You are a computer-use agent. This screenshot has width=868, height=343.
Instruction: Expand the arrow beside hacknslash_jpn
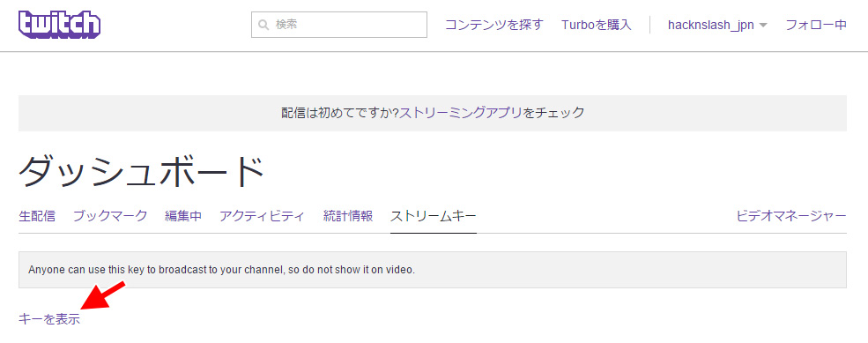(x=763, y=26)
